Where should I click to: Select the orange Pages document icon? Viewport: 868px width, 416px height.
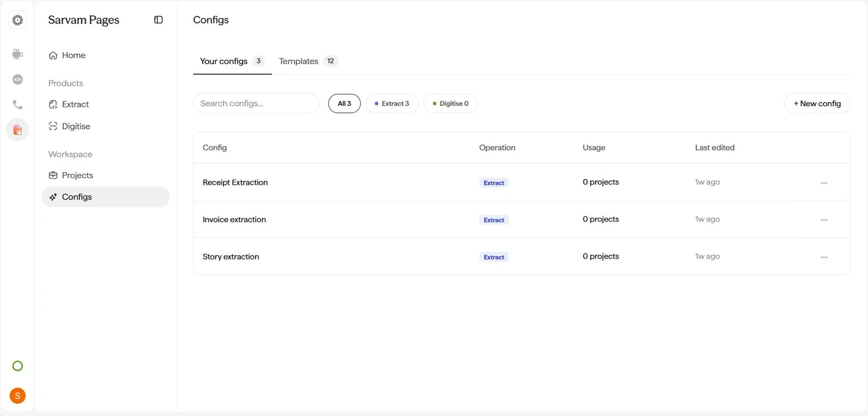17,130
